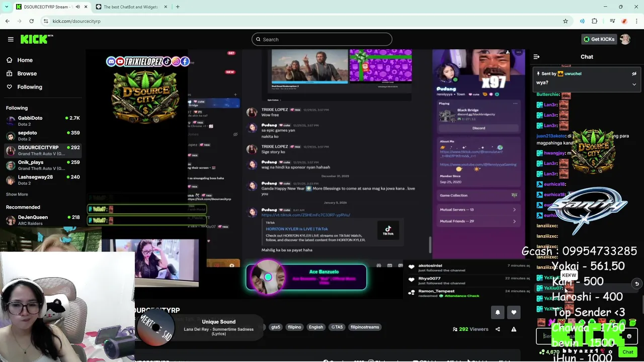Click the first emote in the chat quick-emote row
This screenshot has width=644, height=362.
541,322
